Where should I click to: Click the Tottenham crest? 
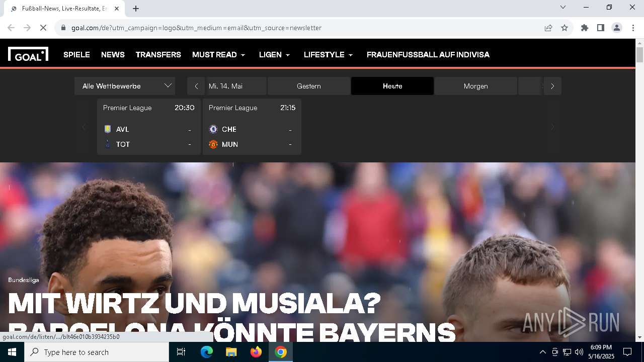coord(107,144)
